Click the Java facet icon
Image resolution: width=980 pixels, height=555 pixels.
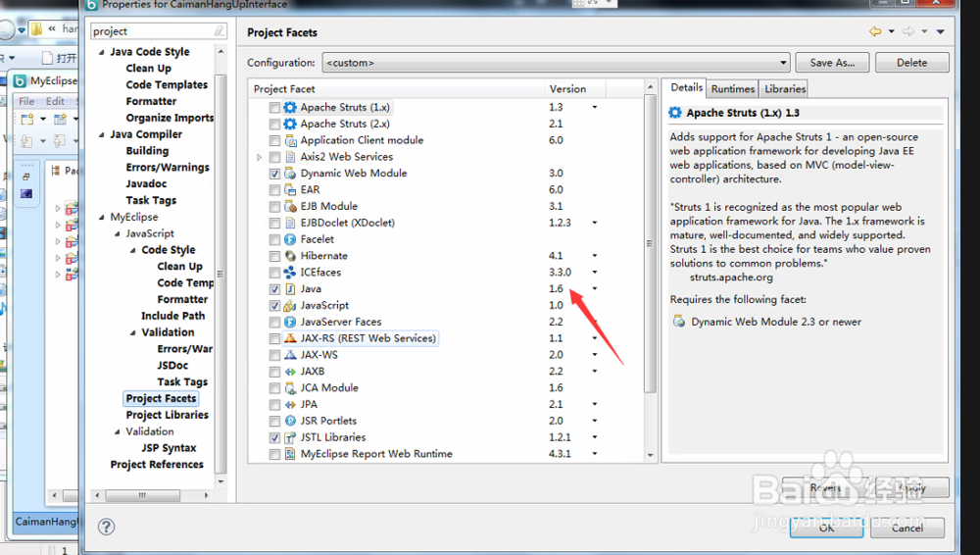click(290, 288)
